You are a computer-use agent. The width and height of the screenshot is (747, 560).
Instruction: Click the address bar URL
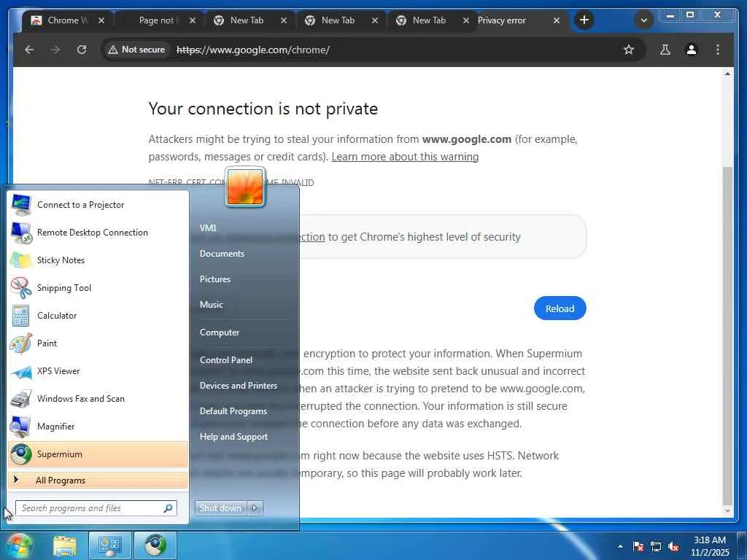click(253, 50)
